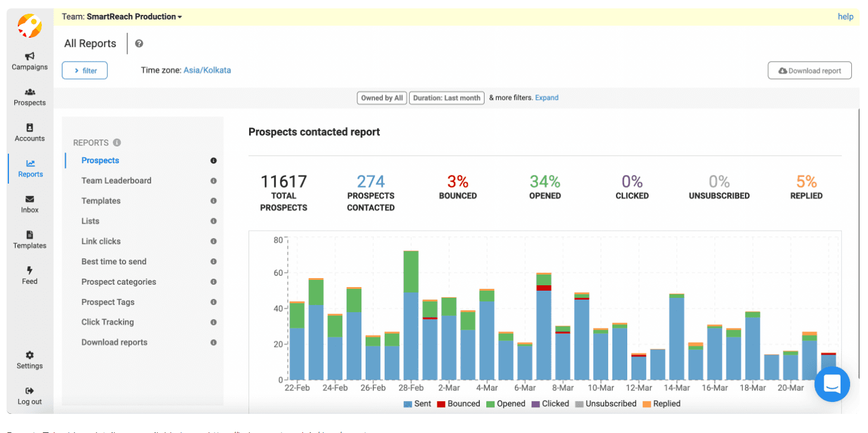Expand more filters with the Expand link
Screen dimensions: 868x433
(x=547, y=97)
